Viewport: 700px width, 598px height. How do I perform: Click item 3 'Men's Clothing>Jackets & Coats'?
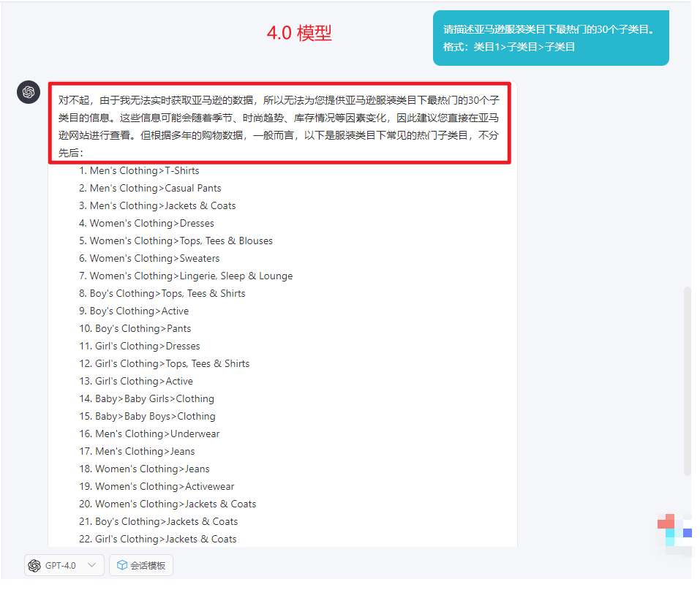tap(157, 205)
